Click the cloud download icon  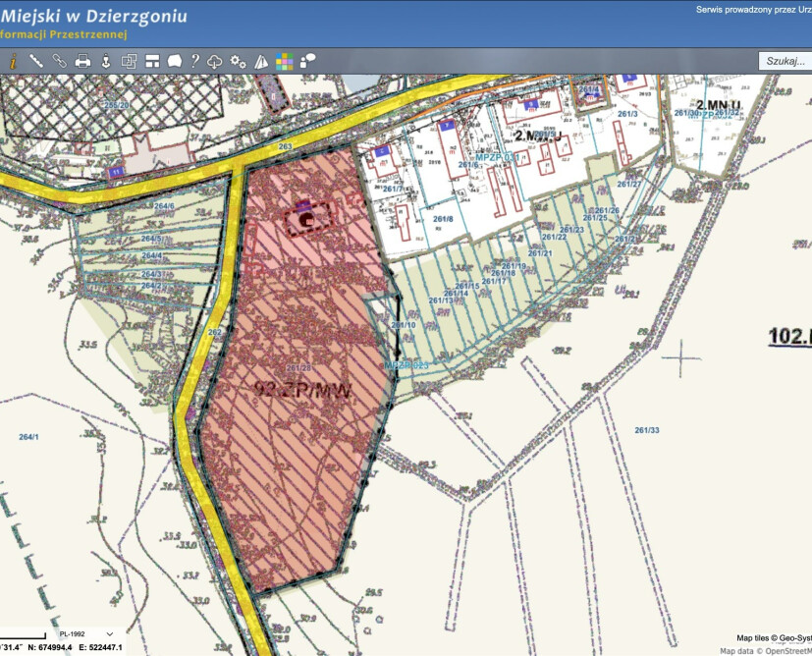tap(215, 61)
